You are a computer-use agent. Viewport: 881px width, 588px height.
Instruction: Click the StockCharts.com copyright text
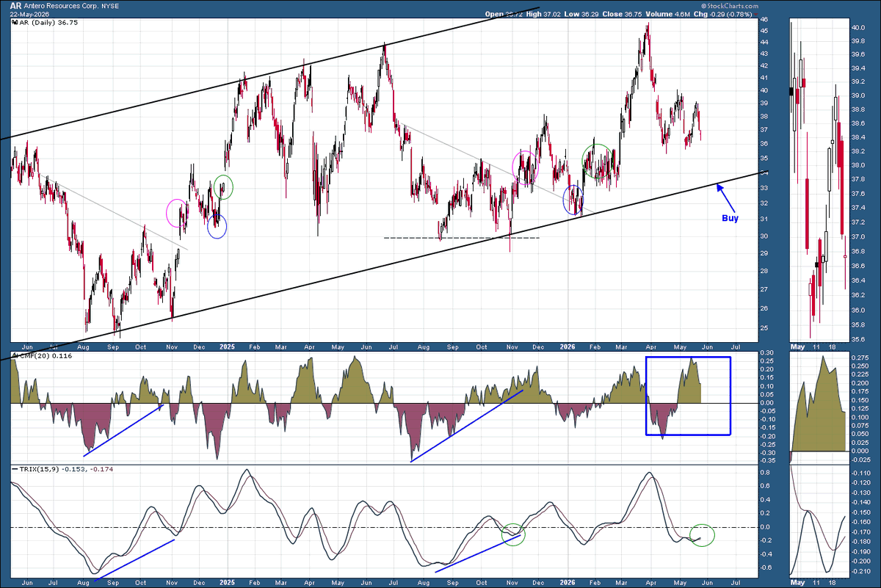(x=731, y=5)
